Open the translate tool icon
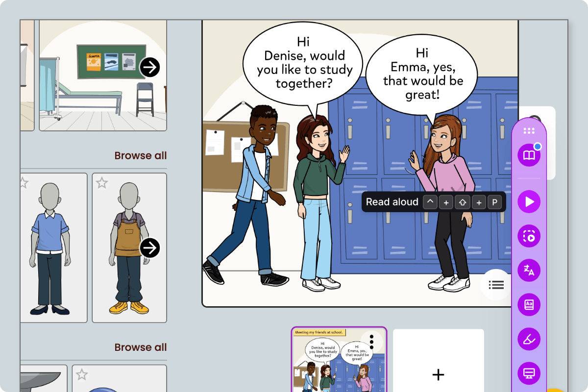588x392 pixels. (x=529, y=270)
